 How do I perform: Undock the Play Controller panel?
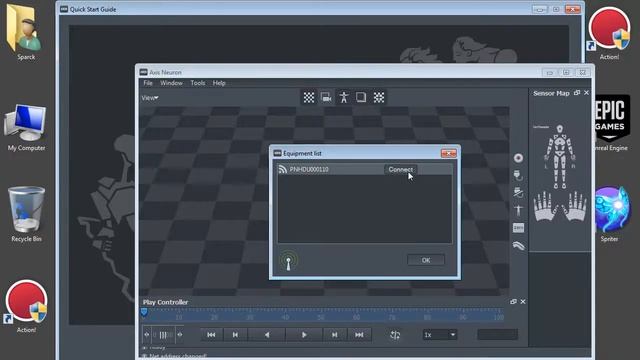[513, 302]
